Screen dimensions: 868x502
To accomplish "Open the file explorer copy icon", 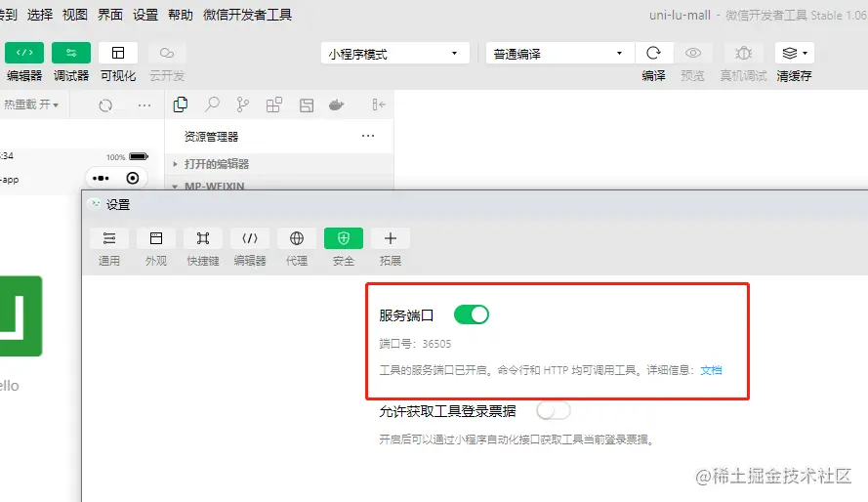I will (x=181, y=105).
